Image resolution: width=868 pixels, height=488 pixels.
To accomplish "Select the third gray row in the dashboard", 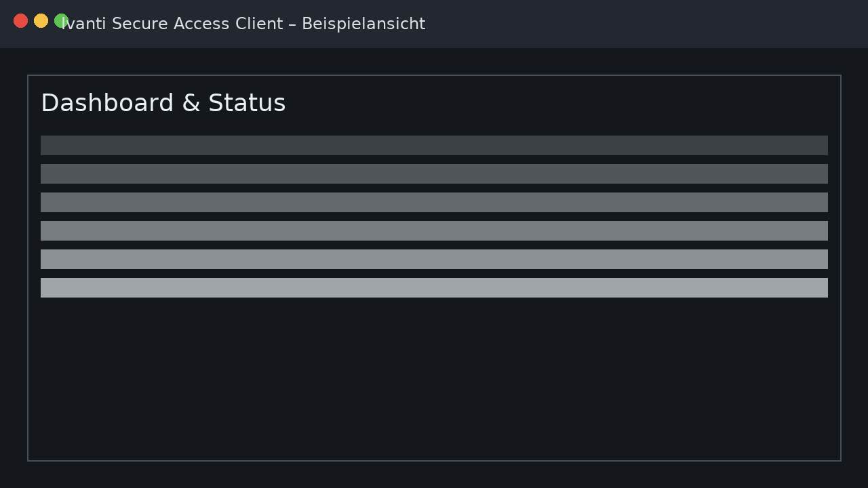I will 434,202.
